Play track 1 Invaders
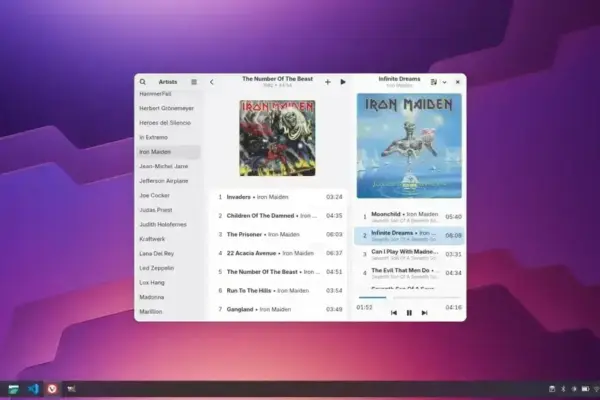Screen dimensions: 600x400 pyautogui.click(x=280, y=197)
